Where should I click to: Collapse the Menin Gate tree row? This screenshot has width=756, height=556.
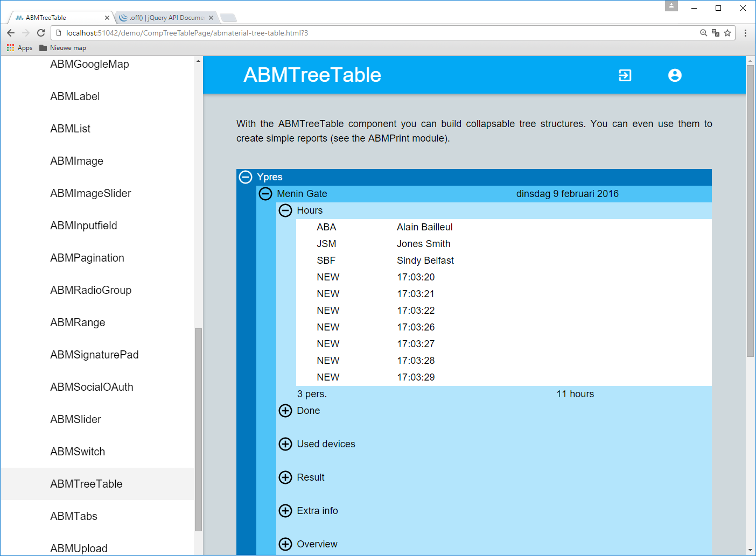265,194
